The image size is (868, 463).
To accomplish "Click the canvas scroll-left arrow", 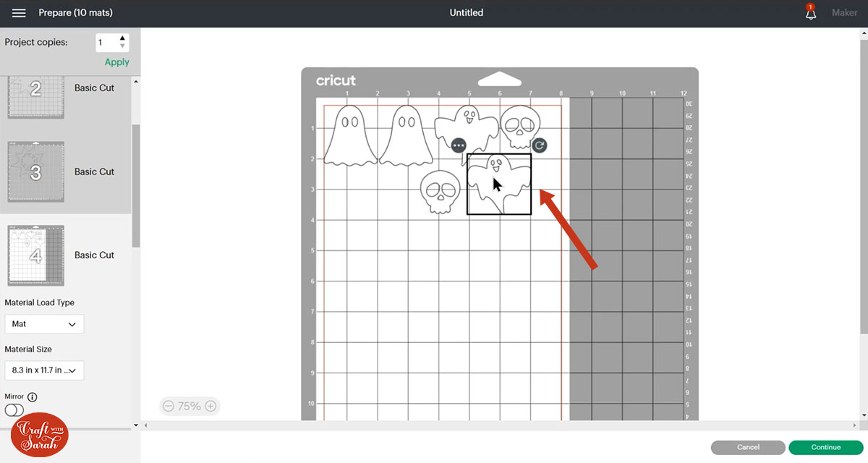I will pyautogui.click(x=146, y=425).
